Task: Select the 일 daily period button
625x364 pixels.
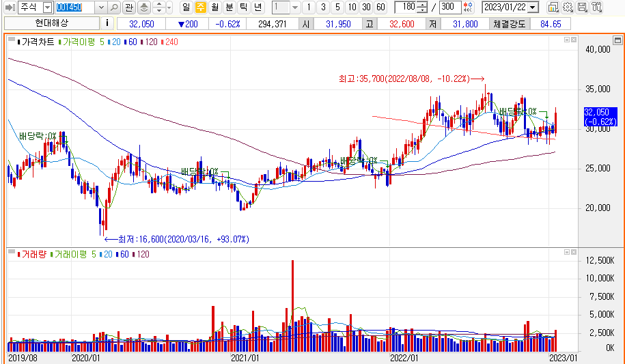Action: click(186, 8)
